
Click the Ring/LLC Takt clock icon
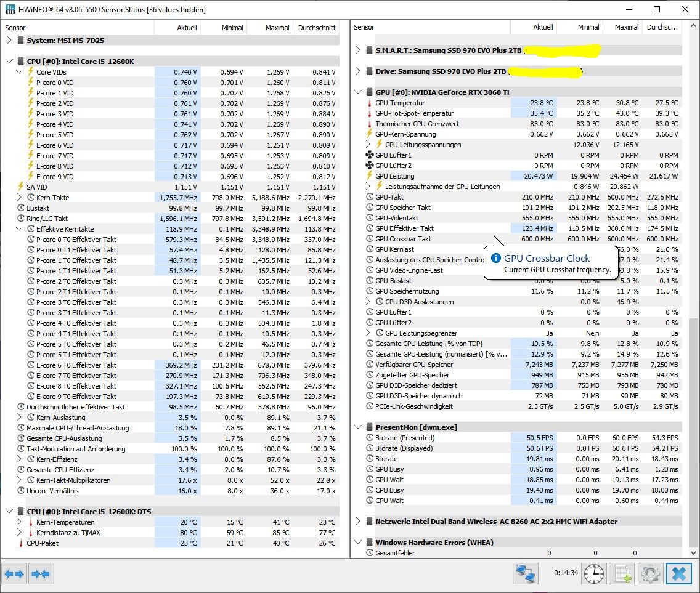click(x=20, y=218)
